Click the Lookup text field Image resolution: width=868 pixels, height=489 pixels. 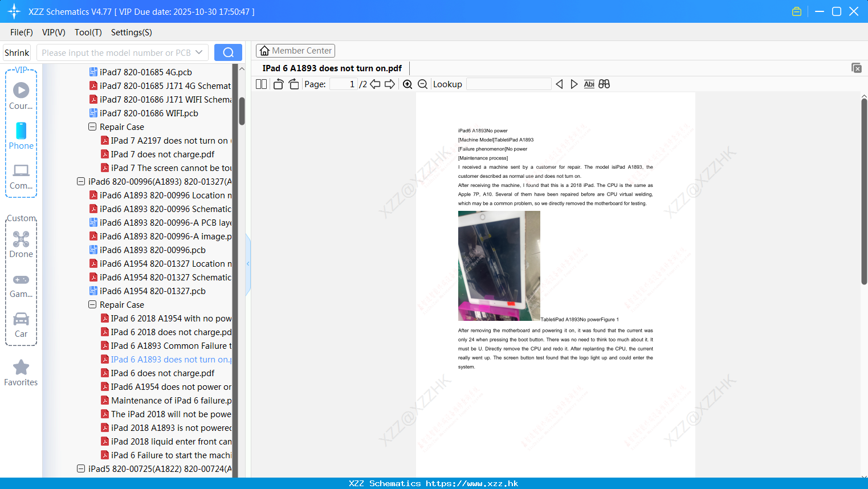point(509,84)
